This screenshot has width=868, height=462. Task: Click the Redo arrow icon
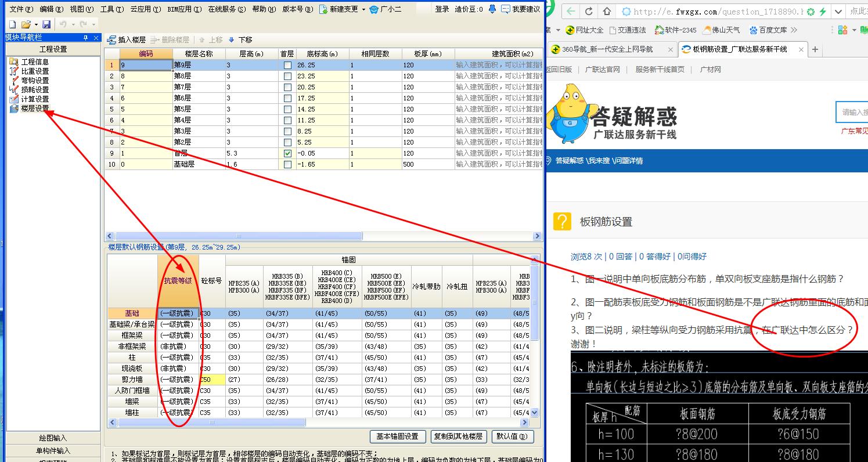tap(83, 24)
